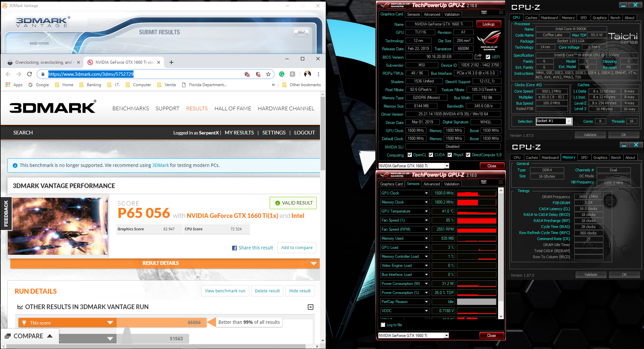Open the Memory Used sensor dropdown arrow
This screenshot has width=644, height=349.
[426, 238]
